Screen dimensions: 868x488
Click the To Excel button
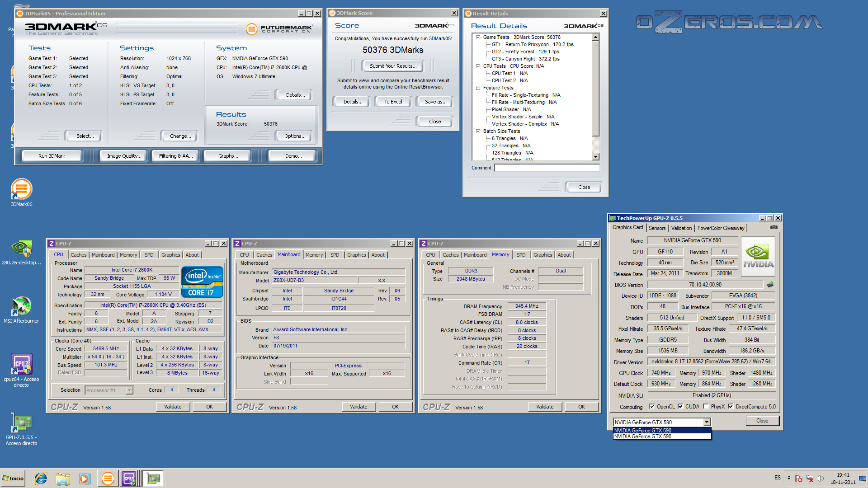(x=393, y=102)
